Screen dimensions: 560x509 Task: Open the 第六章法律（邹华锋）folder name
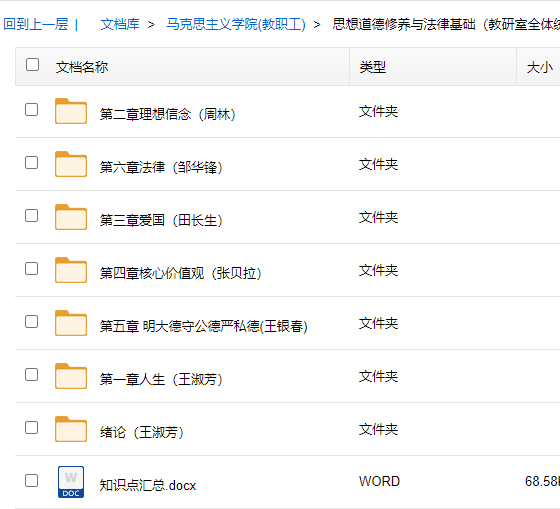tap(161, 167)
